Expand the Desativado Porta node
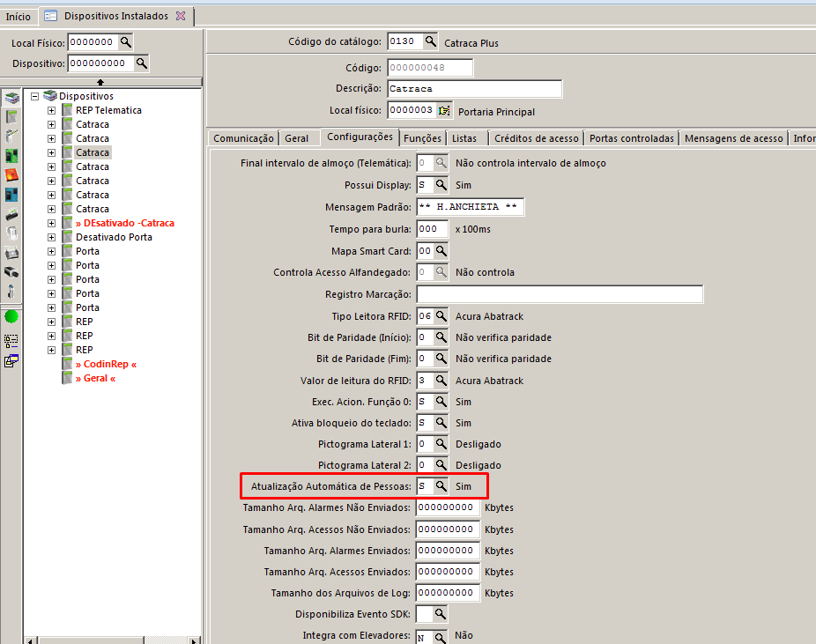The height and width of the screenshot is (644, 816). (51, 237)
